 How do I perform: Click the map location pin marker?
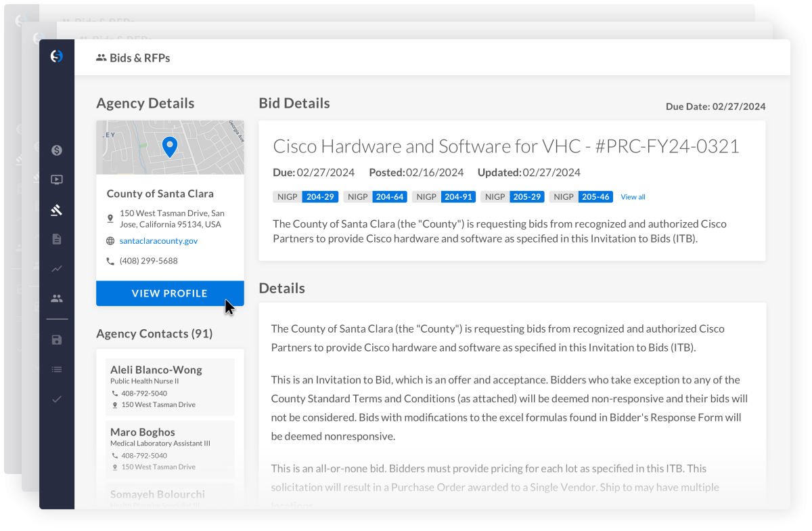coord(170,146)
